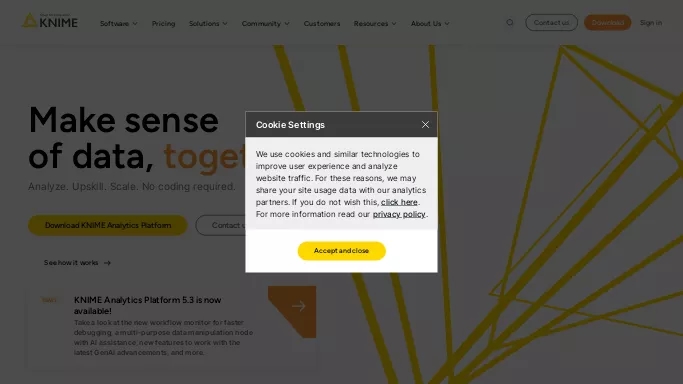Follow the 'click here' opt-out link

tap(399, 202)
